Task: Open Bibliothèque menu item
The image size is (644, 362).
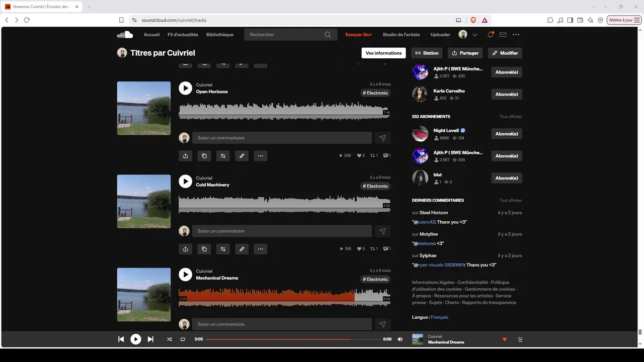Action: (220, 35)
